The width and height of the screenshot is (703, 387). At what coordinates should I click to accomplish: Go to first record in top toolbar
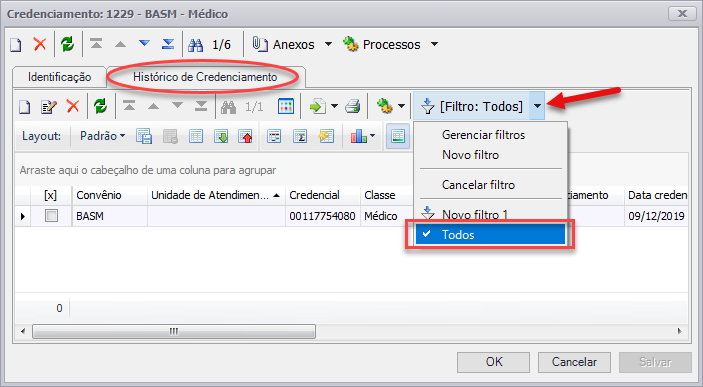96,44
